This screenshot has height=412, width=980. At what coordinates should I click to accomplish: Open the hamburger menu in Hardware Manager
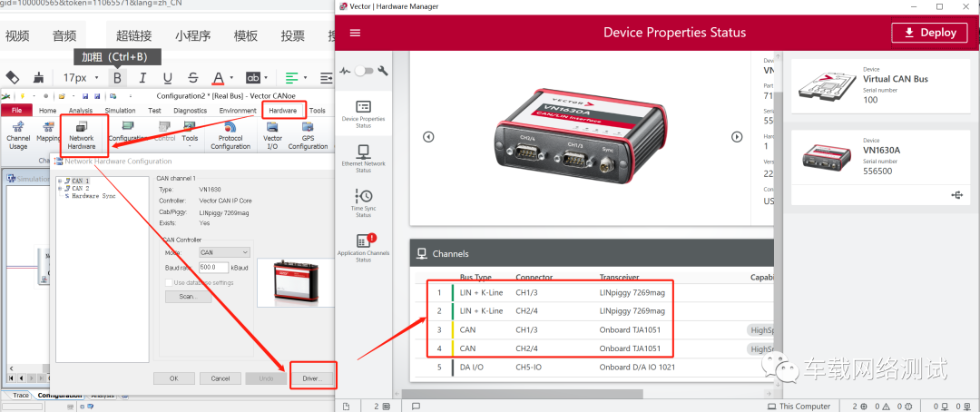[x=355, y=33]
